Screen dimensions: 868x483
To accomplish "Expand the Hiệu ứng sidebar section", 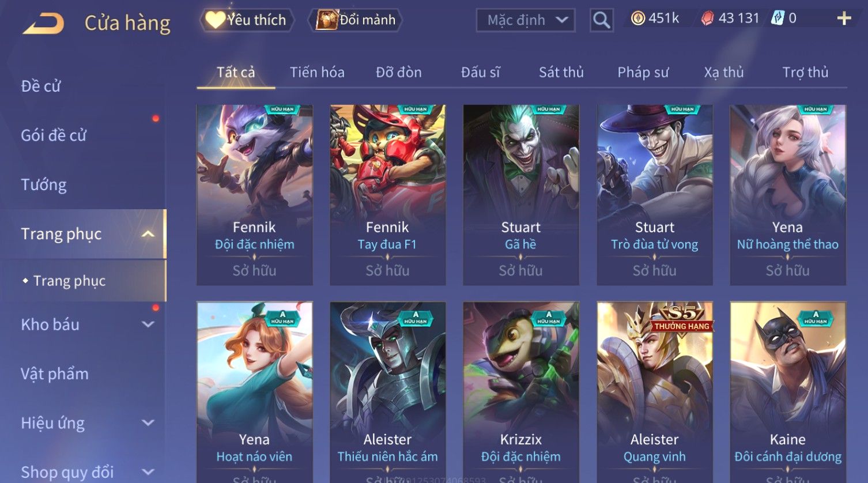I will pyautogui.click(x=148, y=423).
